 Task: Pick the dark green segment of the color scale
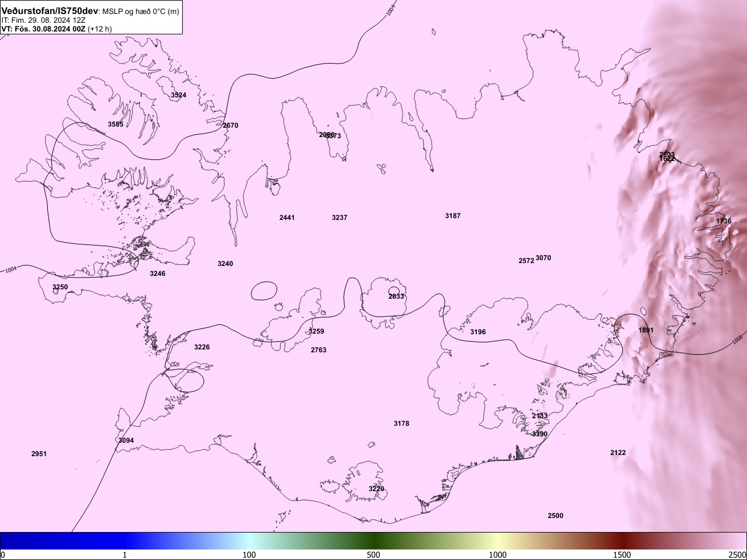(373, 541)
